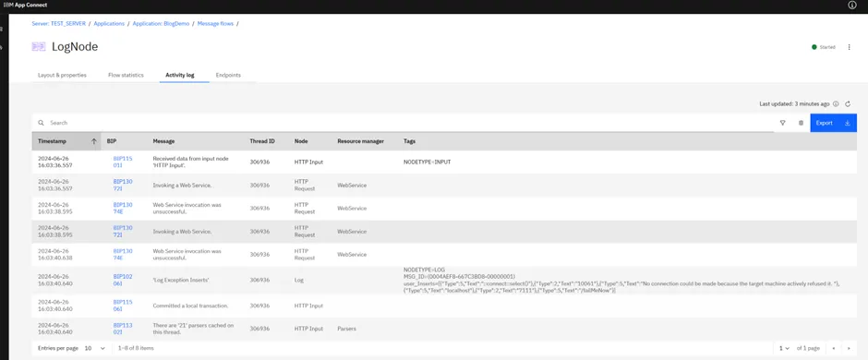The image size is (868, 360).
Task: Click the Parsers resource manager cell
Action: 346,329
